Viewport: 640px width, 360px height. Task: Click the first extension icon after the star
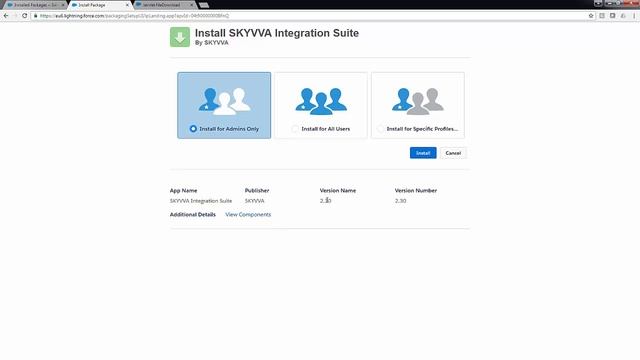click(602, 16)
